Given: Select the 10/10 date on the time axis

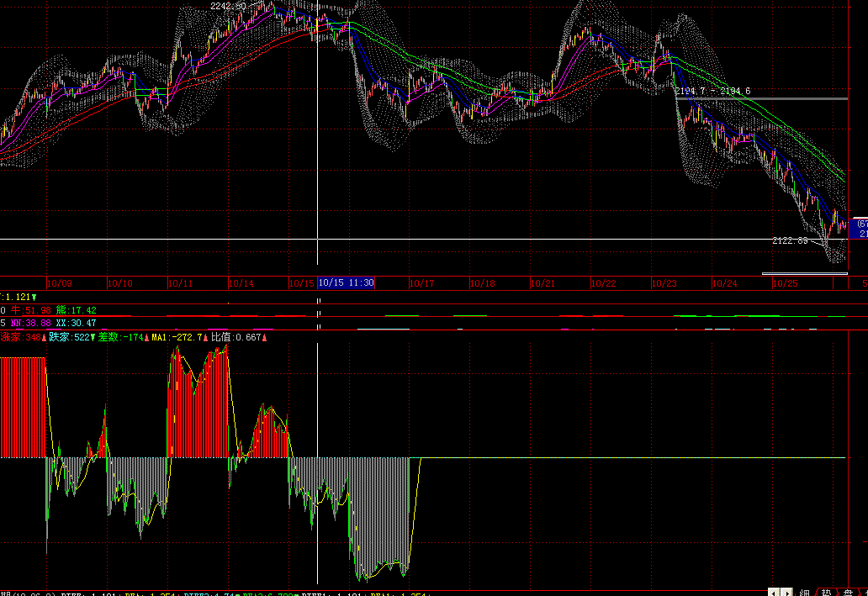Looking at the screenshot, I should point(119,283).
